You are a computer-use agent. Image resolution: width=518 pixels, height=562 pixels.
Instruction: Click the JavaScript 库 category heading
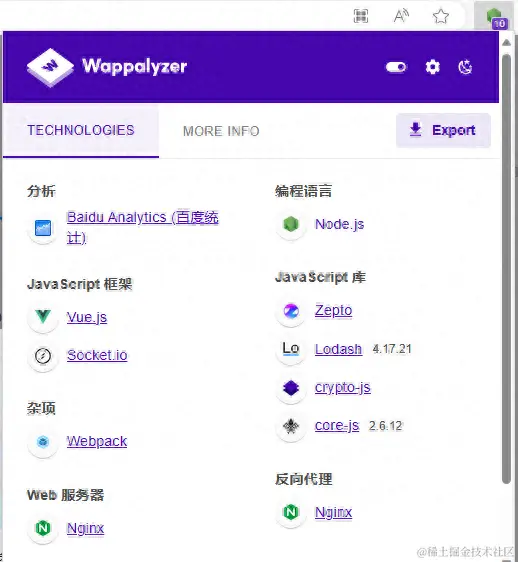320,277
